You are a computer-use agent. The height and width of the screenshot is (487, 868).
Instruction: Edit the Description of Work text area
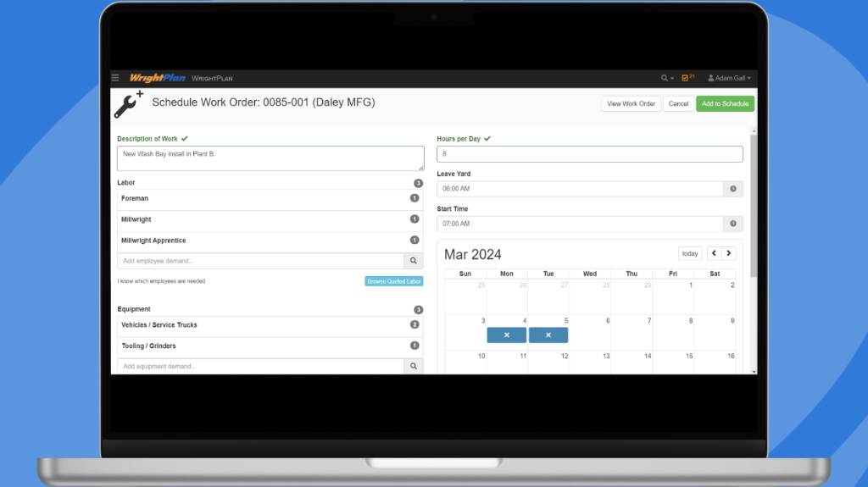pyautogui.click(x=270, y=158)
